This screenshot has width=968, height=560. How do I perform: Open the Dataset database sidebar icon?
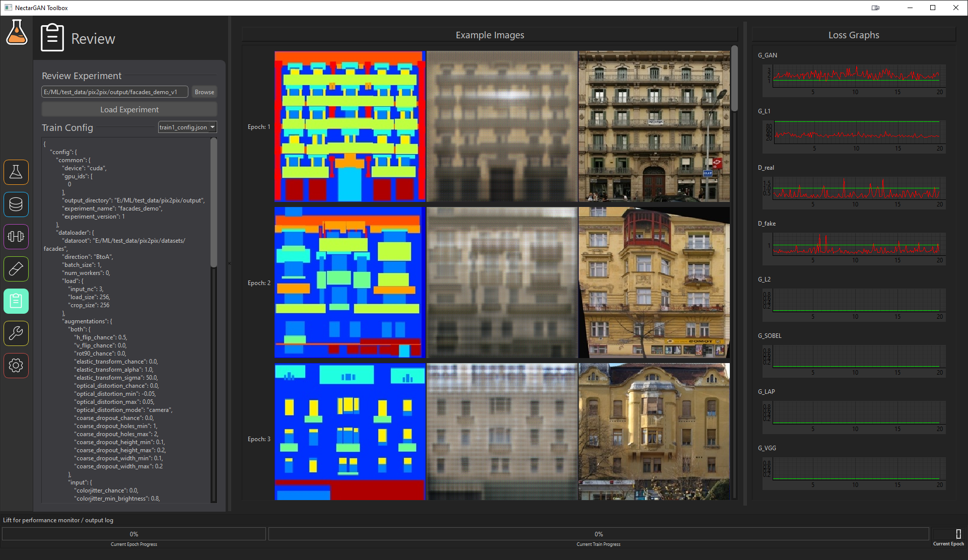point(16,204)
